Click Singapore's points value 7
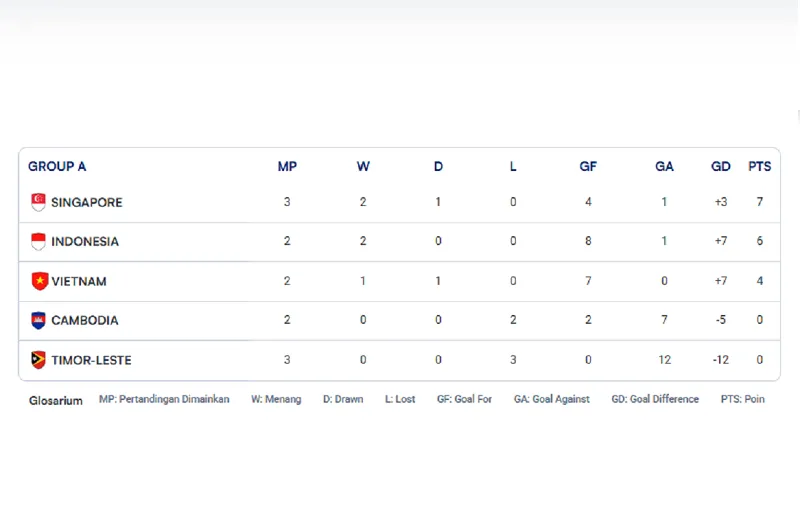 [x=760, y=202]
